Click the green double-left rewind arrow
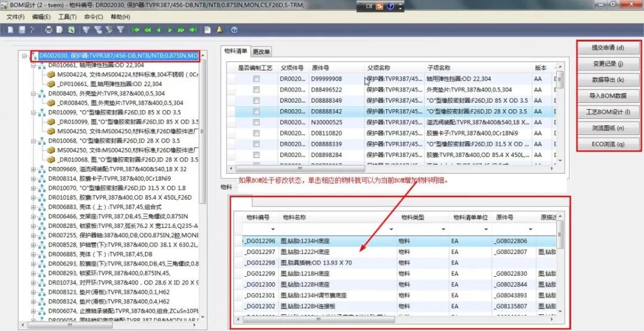Viewport: 644px width, 331px height. pos(147,30)
